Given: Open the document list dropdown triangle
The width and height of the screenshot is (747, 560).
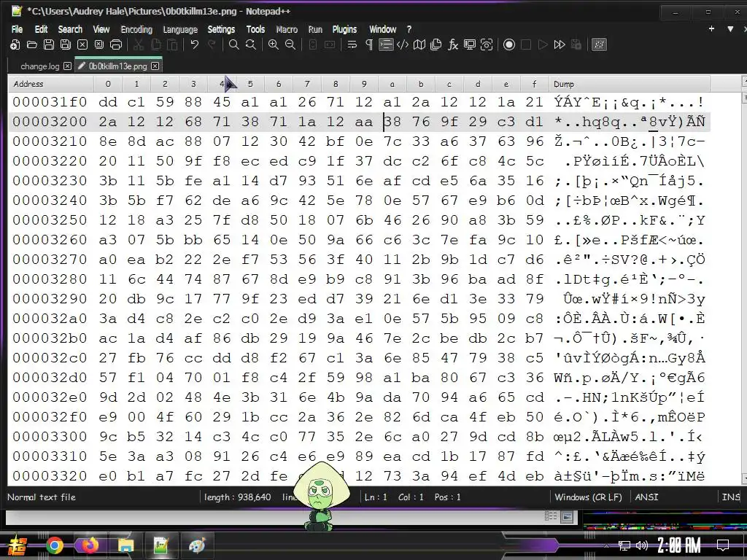Looking at the screenshot, I should pyautogui.click(x=730, y=28).
